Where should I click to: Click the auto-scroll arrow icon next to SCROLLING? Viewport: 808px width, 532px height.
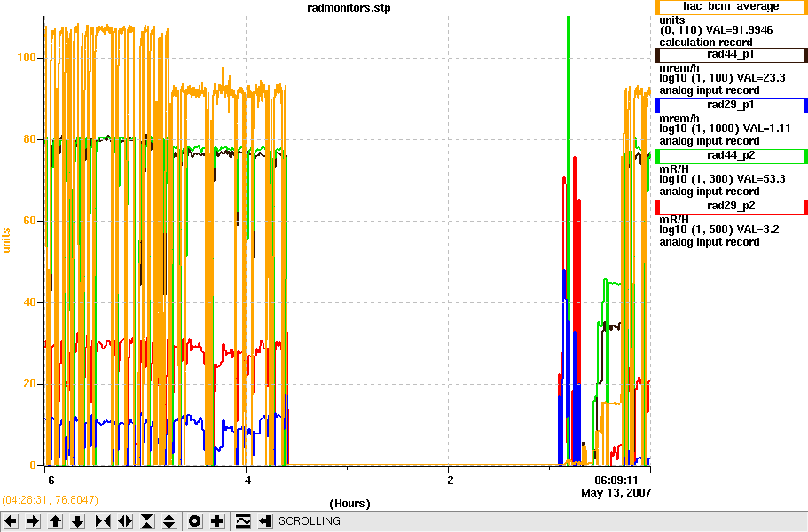coord(265,521)
